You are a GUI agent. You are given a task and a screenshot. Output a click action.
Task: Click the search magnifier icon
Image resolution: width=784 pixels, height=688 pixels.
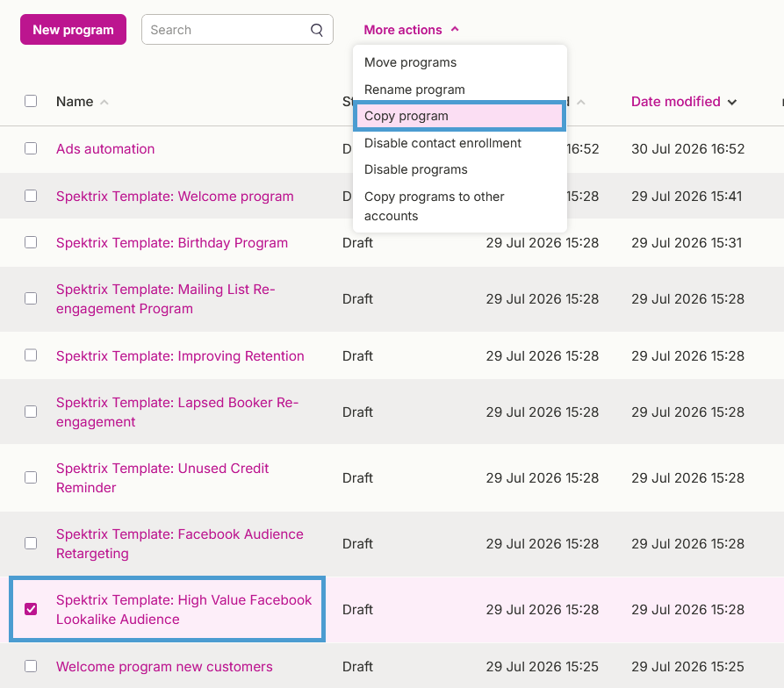coord(317,30)
